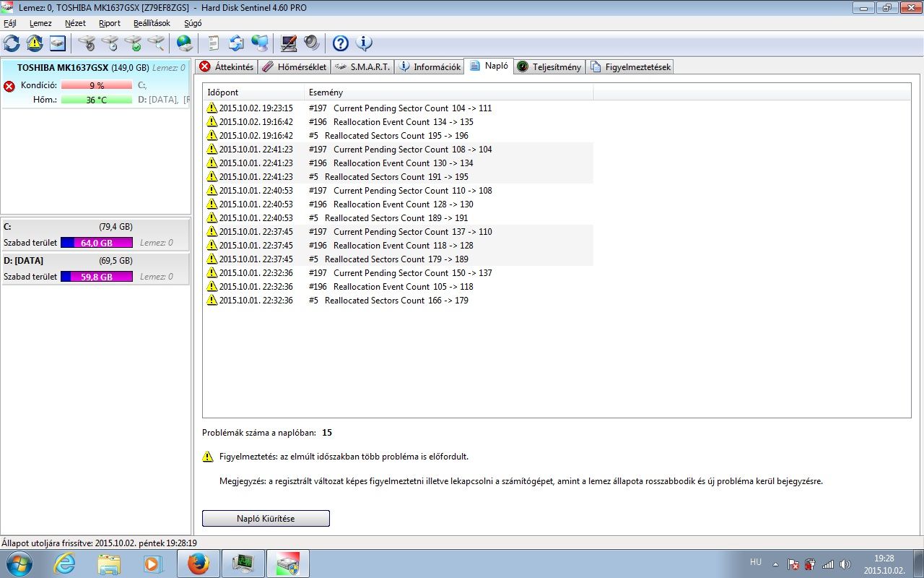Switch to the Információk tab
Image resolution: width=924 pixels, height=578 pixels.
tap(430, 66)
